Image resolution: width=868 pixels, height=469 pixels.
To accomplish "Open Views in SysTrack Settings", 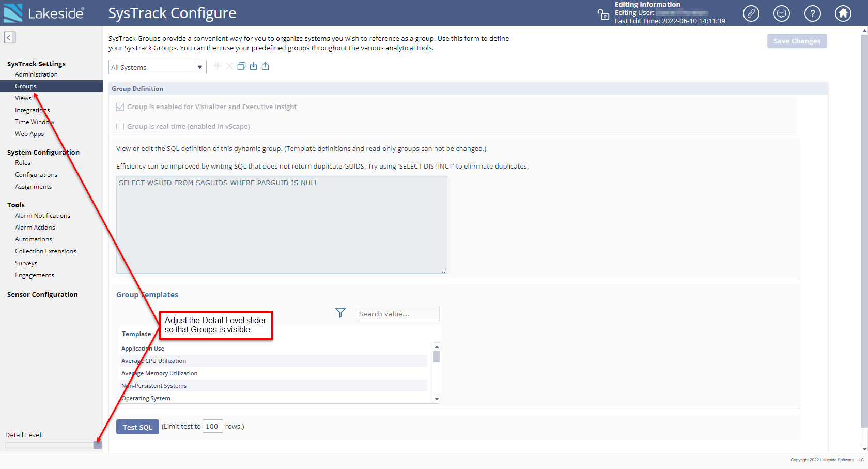I will 23,98.
